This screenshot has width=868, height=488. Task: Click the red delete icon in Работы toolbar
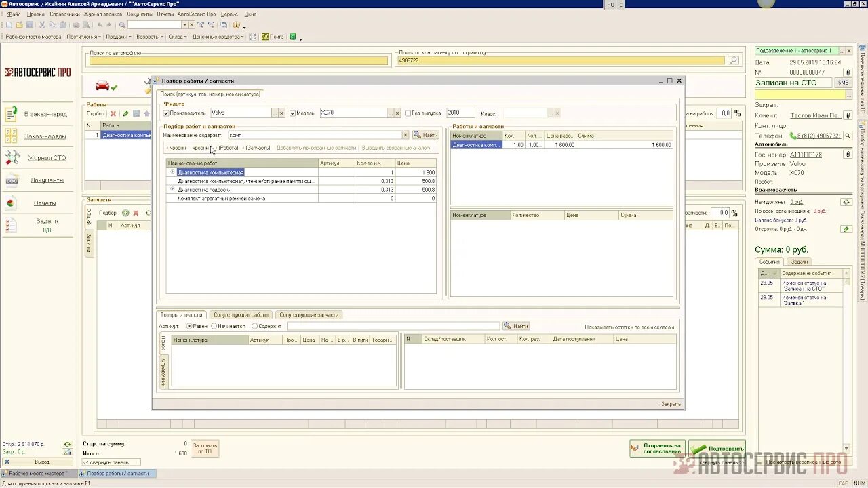click(x=113, y=113)
